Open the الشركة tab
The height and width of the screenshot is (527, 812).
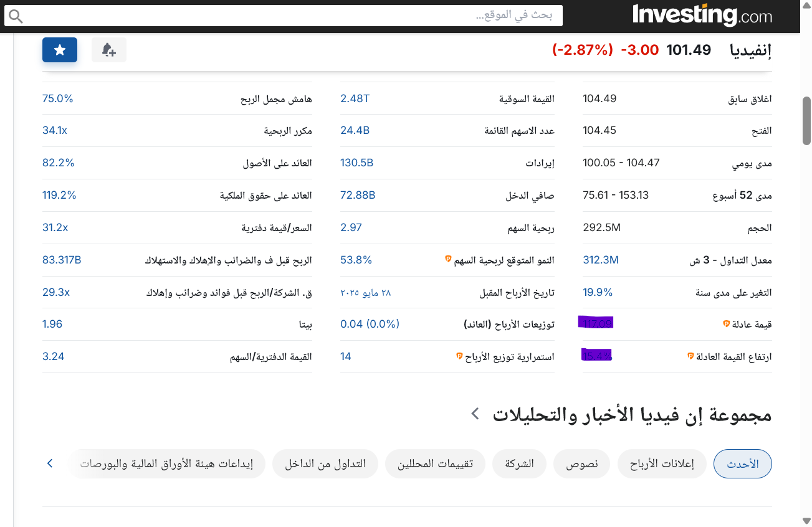pyautogui.click(x=520, y=464)
